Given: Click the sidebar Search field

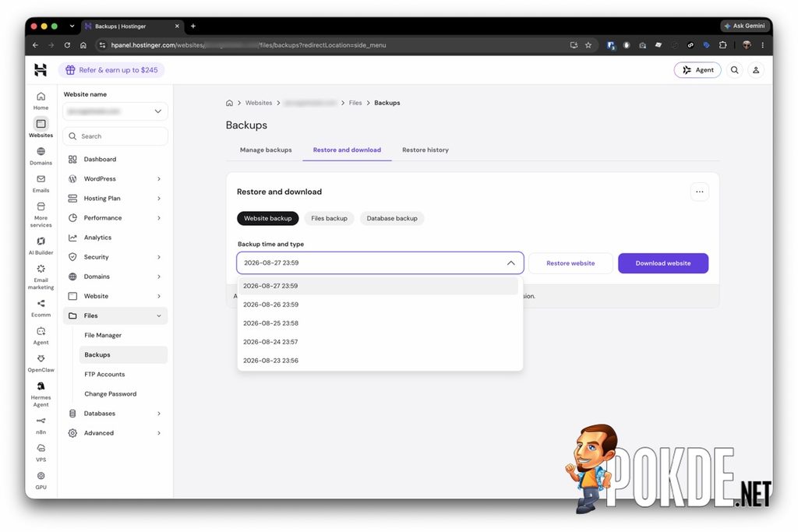Looking at the screenshot, I should coord(115,136).
